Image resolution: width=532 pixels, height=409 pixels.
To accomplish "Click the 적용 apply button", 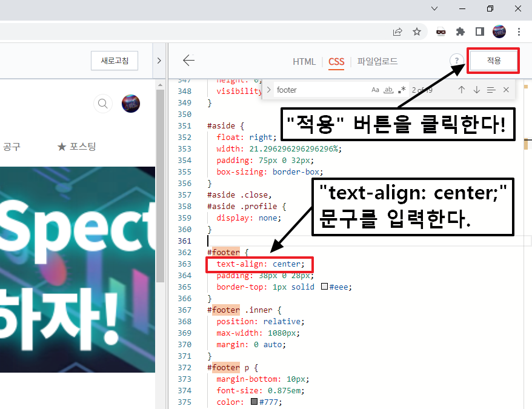I will pos(493,61).
